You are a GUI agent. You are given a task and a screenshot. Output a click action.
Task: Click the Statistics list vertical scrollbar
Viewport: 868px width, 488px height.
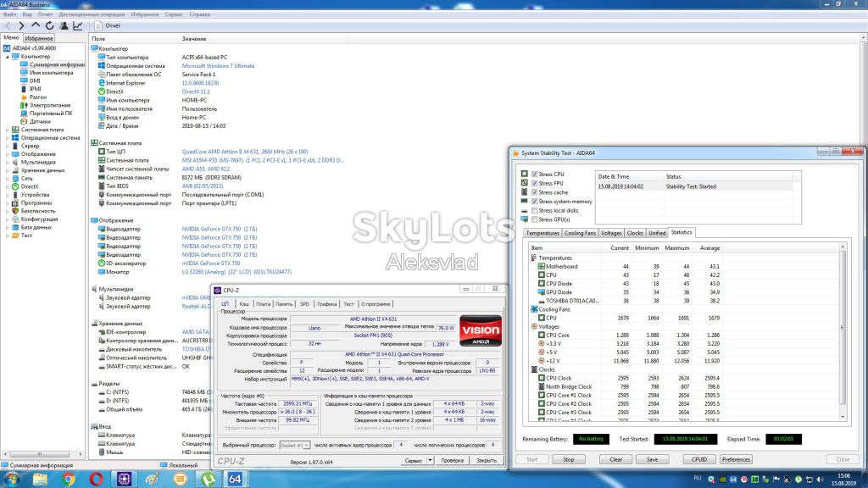click(843, 332)
